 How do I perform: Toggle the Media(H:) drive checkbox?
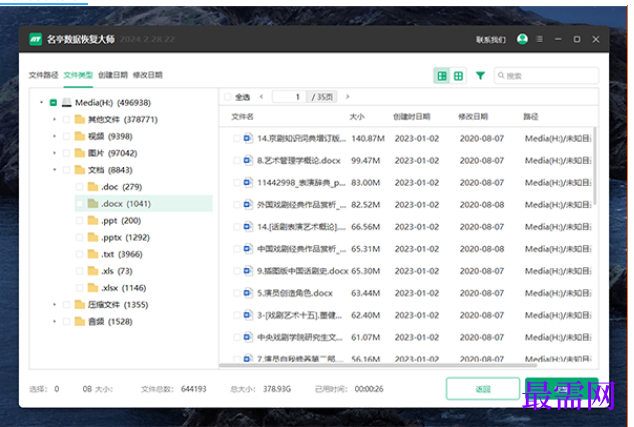click(x=53, y=102)
